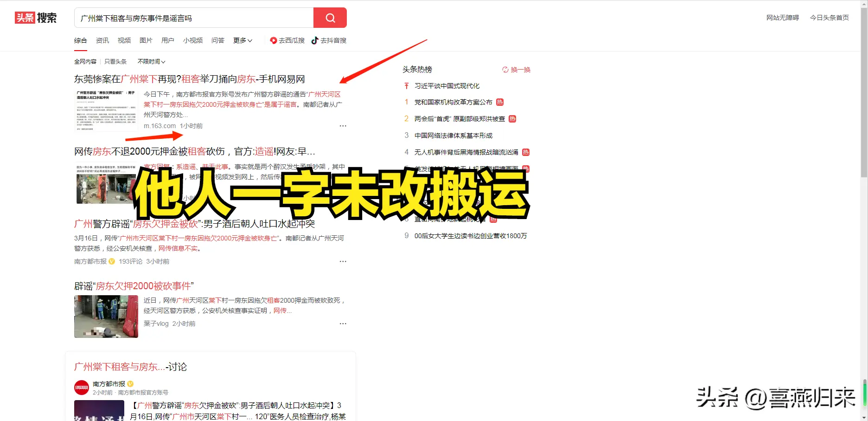
Task: Click the red search magnifier button
Action: click(x=330, y=18)
